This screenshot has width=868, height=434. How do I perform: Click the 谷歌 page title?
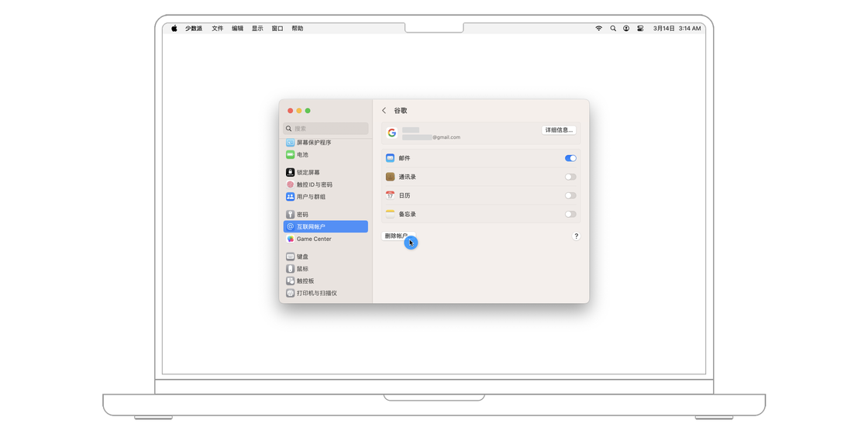[x=400, y=111]
